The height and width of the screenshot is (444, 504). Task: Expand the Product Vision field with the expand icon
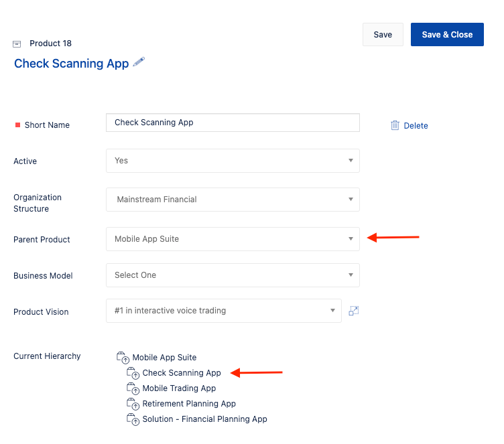[x=354, y=311]
